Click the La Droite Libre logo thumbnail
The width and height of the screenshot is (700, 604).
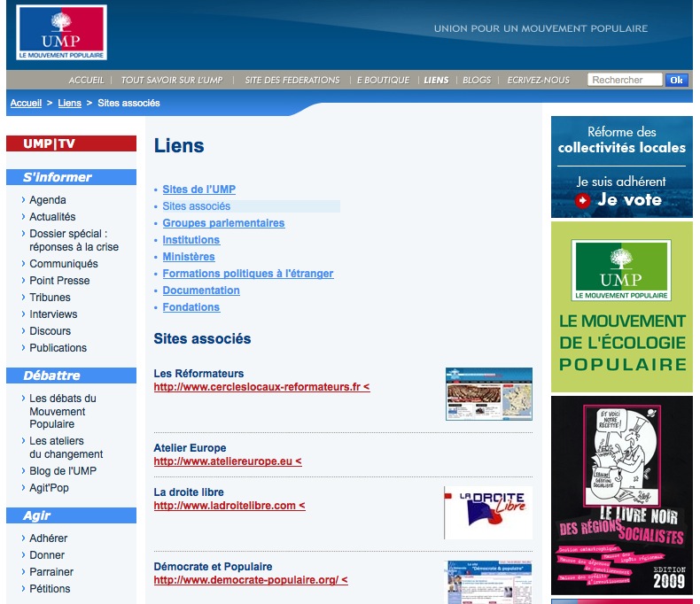pos(488,513)
